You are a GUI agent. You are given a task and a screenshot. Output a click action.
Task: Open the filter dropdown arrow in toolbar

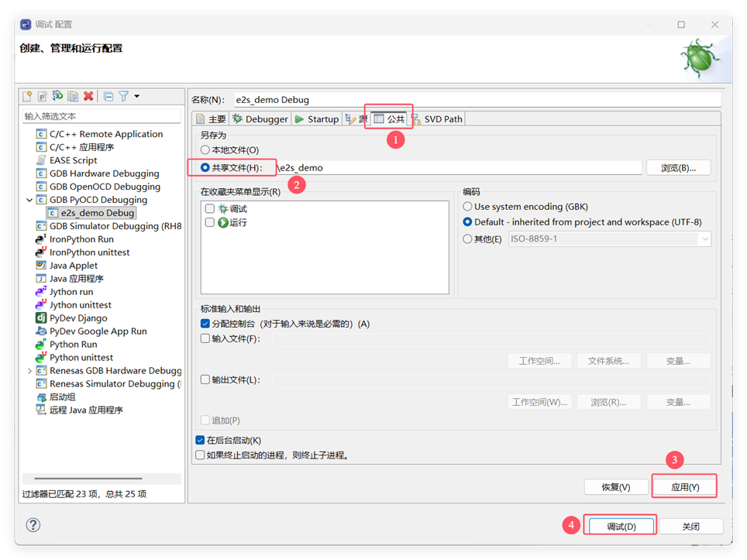click(x=136, y=96)
